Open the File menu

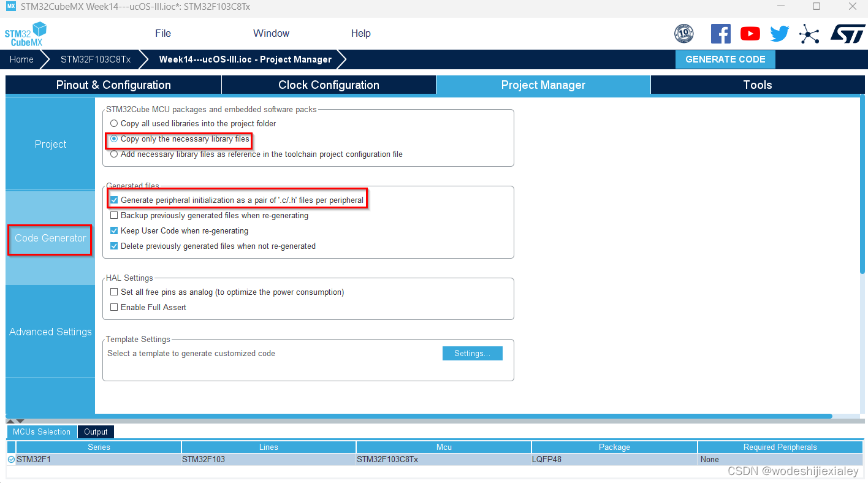point(163,34)
